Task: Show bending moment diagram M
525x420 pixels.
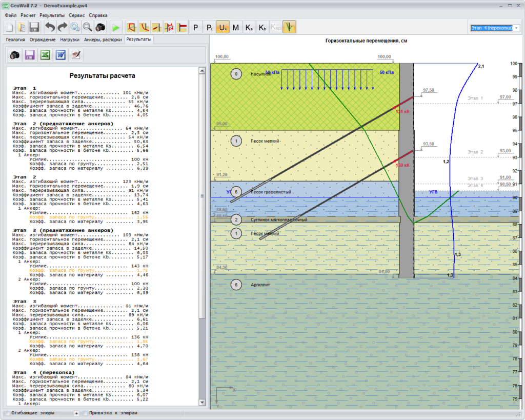Action: coord(236,27)
